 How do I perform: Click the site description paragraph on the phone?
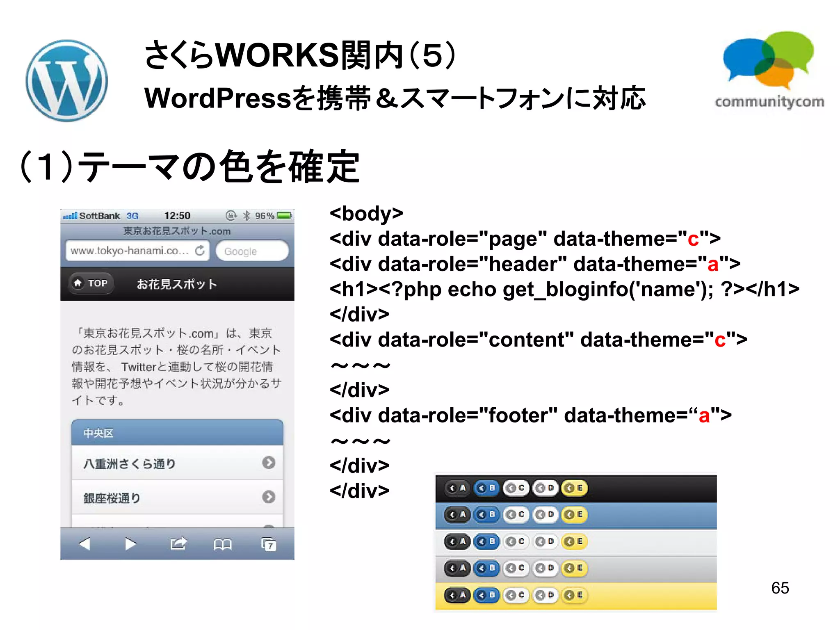tap(177, 366)
